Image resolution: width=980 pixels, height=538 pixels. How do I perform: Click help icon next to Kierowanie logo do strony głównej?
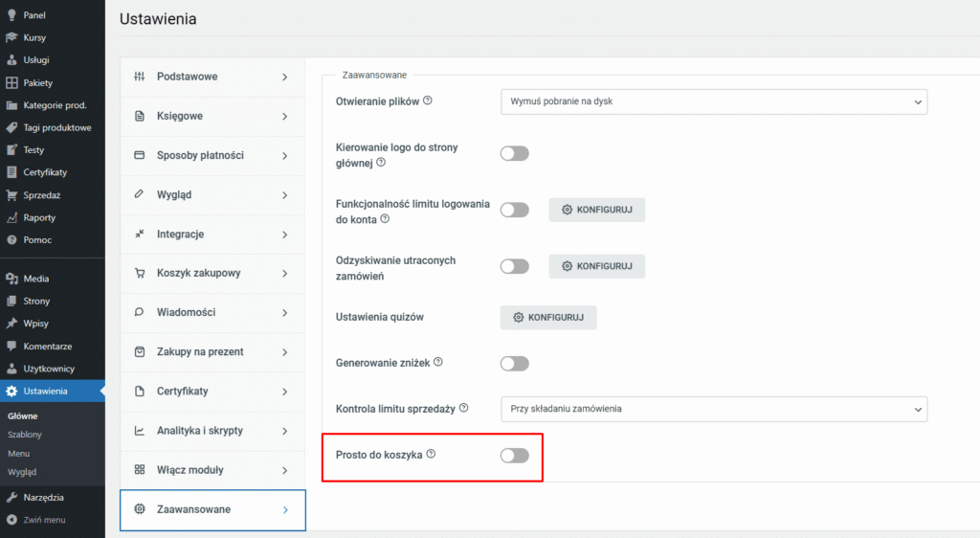click(x=381, y=163)
